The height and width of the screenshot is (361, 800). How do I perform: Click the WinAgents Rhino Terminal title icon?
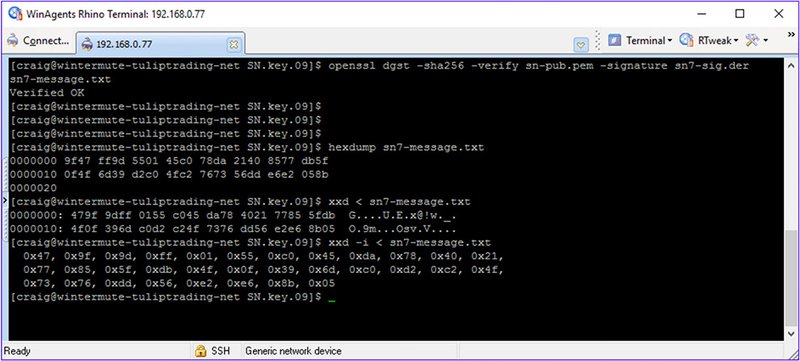pos(15,13)
